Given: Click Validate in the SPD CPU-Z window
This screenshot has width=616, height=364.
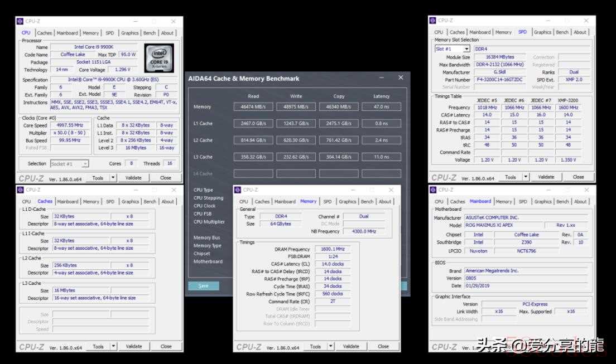Looking at the screenshot, I should (x=546, y=177).
